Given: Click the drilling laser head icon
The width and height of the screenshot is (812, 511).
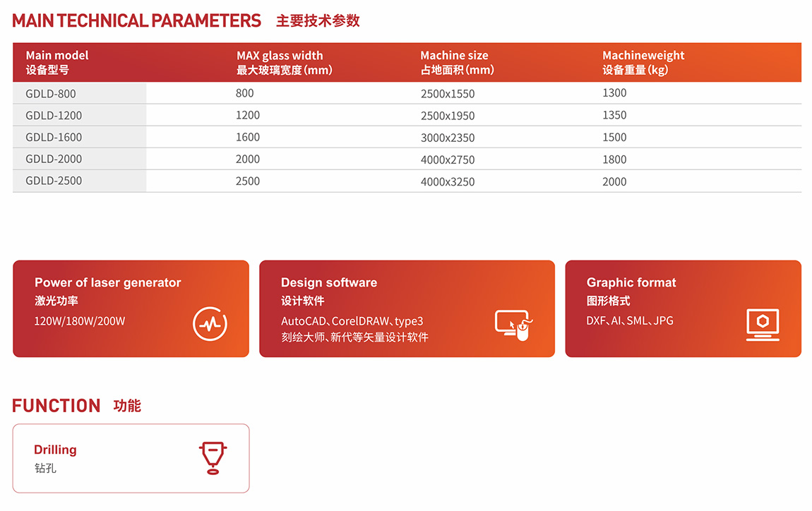Looking at the screenshot, I should [x=213, y=457].
